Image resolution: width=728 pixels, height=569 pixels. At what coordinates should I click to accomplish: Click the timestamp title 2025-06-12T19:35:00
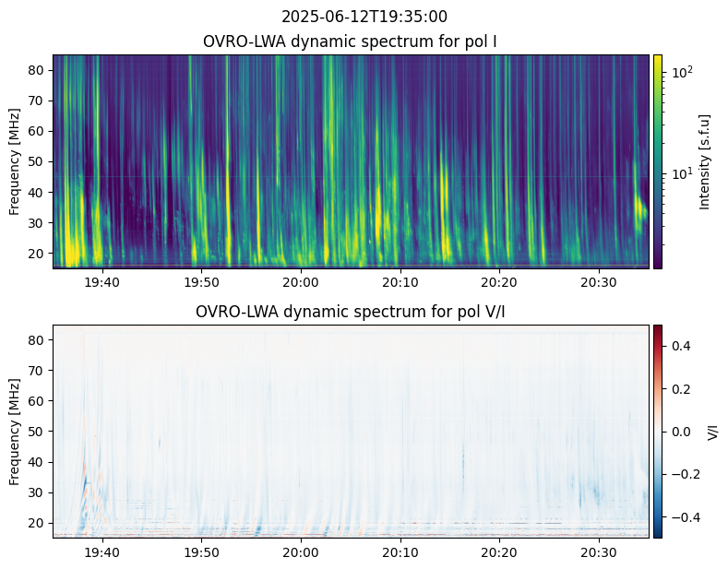351,17
